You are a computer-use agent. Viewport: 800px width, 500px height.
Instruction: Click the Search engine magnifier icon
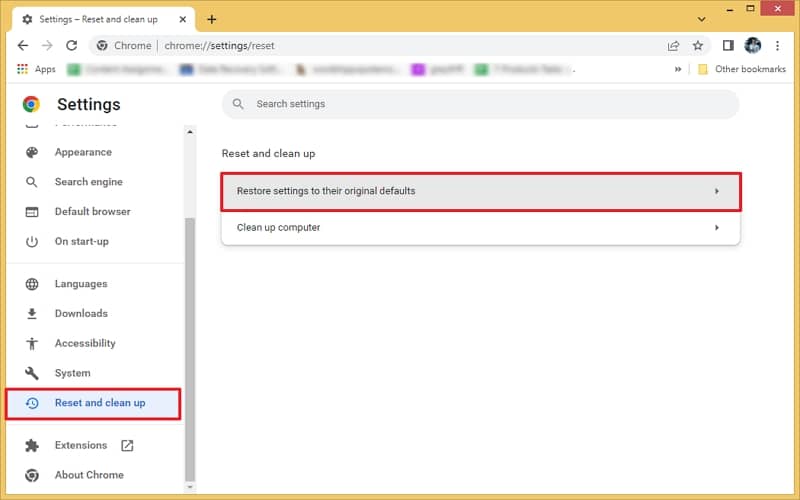(32, 182)
